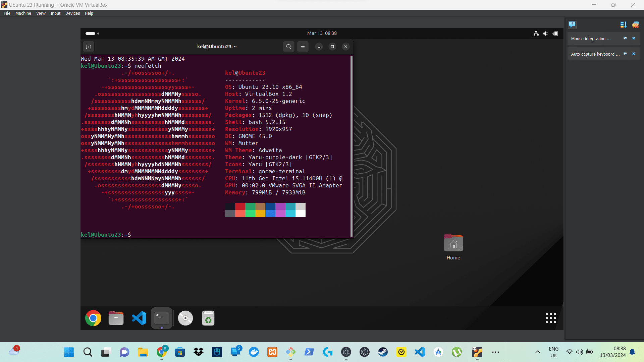Open Visual Studio Code from dock
The image size is (644, 362).
139,318
